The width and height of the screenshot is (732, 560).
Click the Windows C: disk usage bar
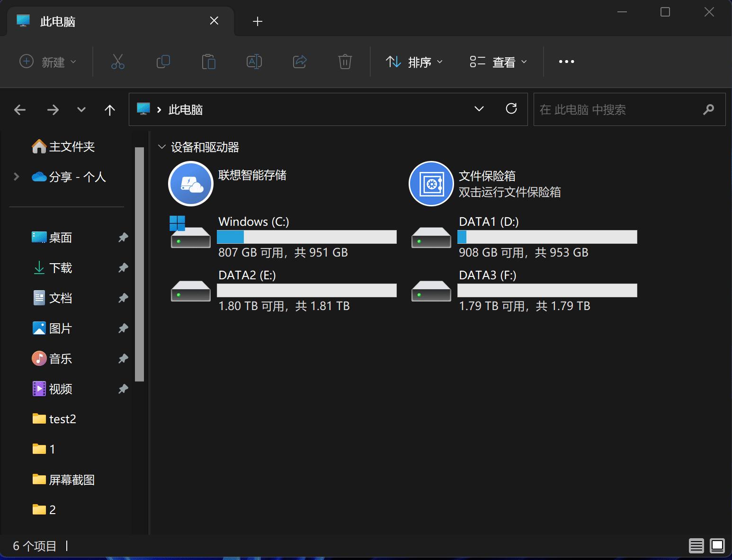[307, 237]
